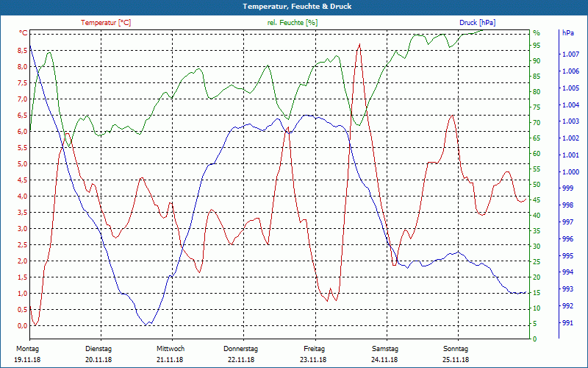
Task: Select the blue '992' pressure axis value
Action: pos(567,306)
